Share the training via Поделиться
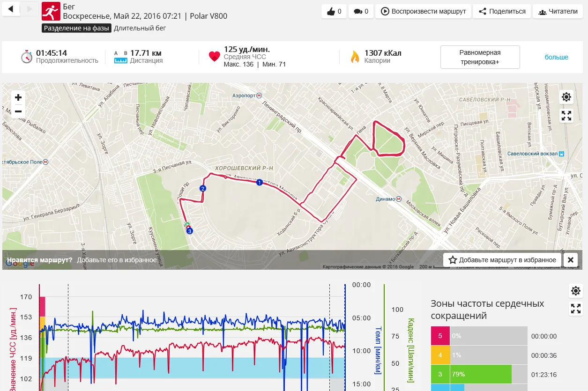This screenshot has height=391, width=588. pyautogui.click(x=502, y=11)
